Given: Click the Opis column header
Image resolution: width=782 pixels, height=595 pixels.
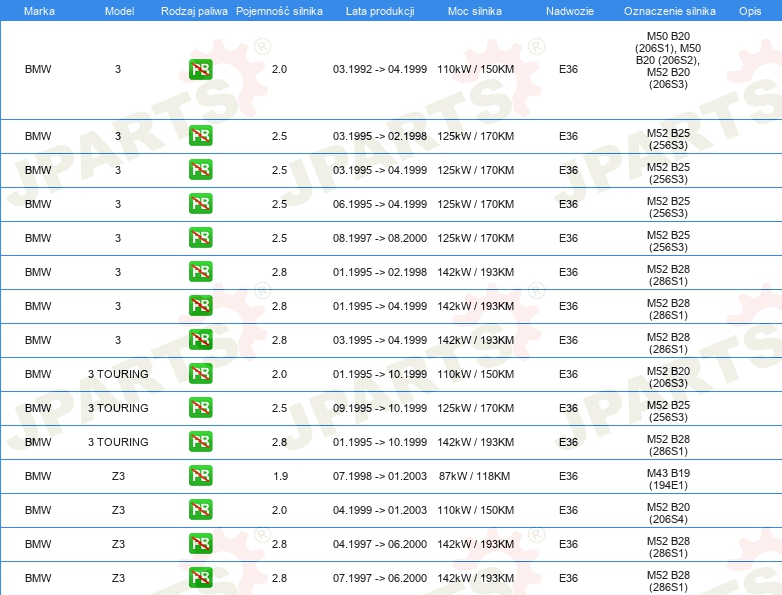Looking at the screenshot, I should [749, 10].
